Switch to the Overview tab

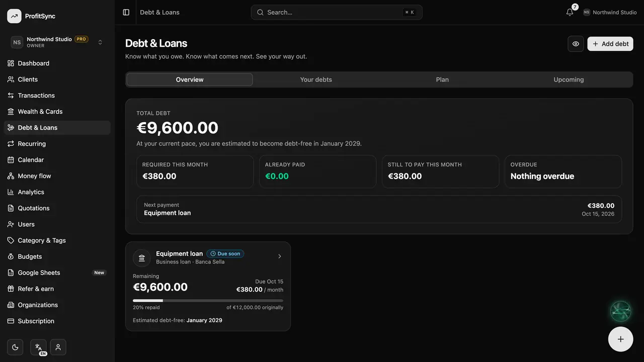click(x=190, y=79)
